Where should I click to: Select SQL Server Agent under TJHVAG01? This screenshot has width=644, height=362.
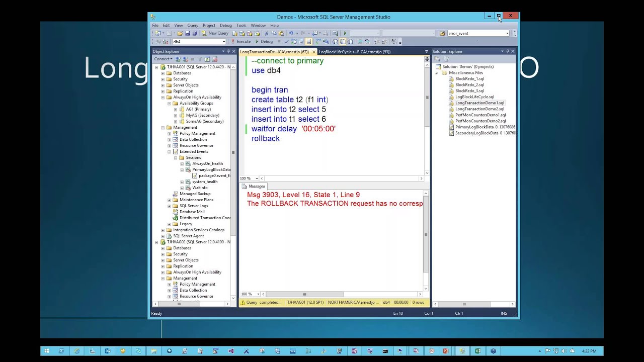pos(189,236)
